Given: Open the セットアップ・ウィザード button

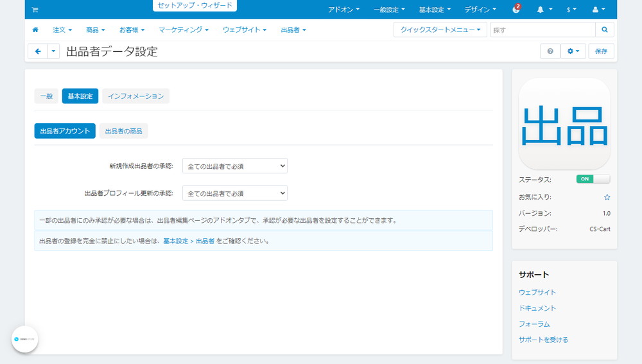Looking at the screenshot, I should coord(195,5).
